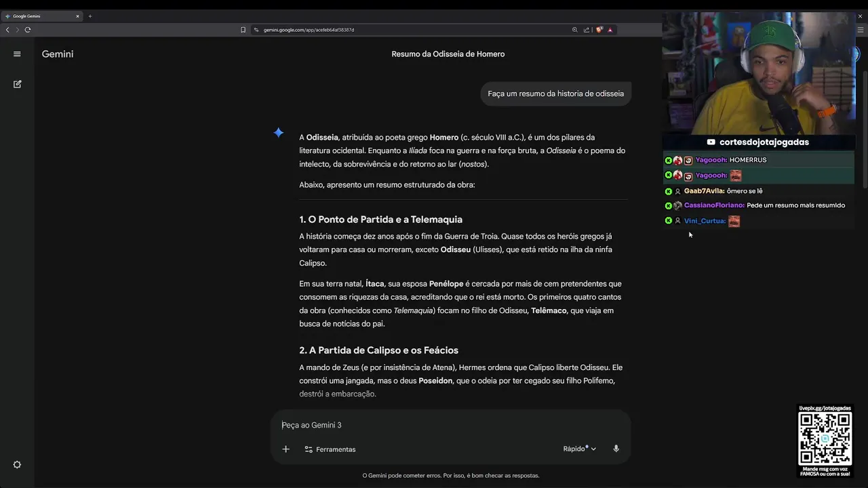
Task: Click the livepix QR code
Action: [x=825, y=438]
